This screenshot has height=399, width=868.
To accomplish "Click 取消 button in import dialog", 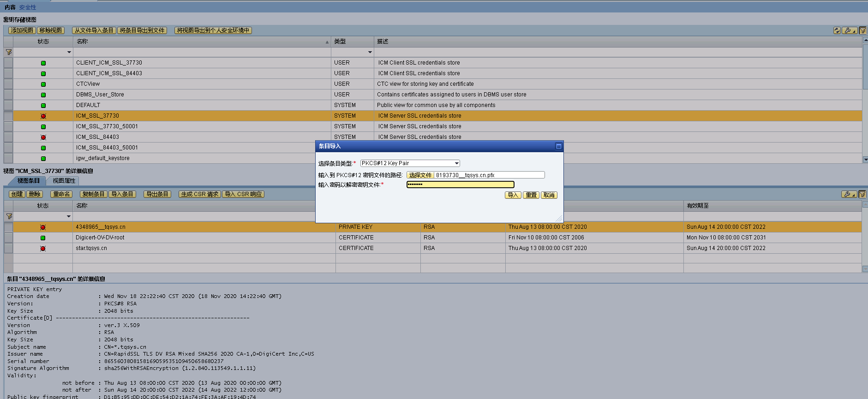I will click(x=549, y=195).
